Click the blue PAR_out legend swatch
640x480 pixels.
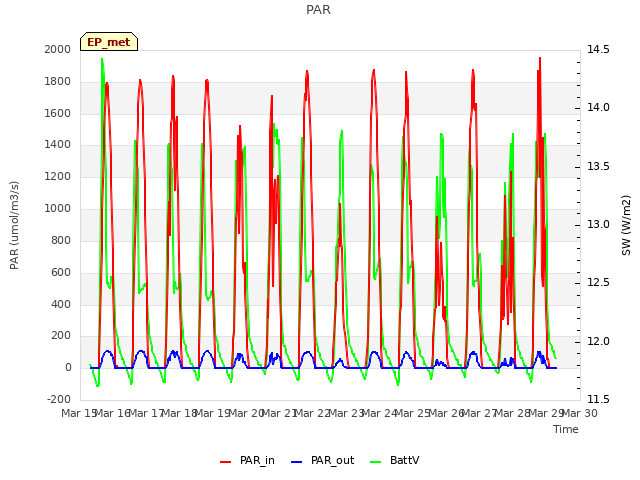296,462
